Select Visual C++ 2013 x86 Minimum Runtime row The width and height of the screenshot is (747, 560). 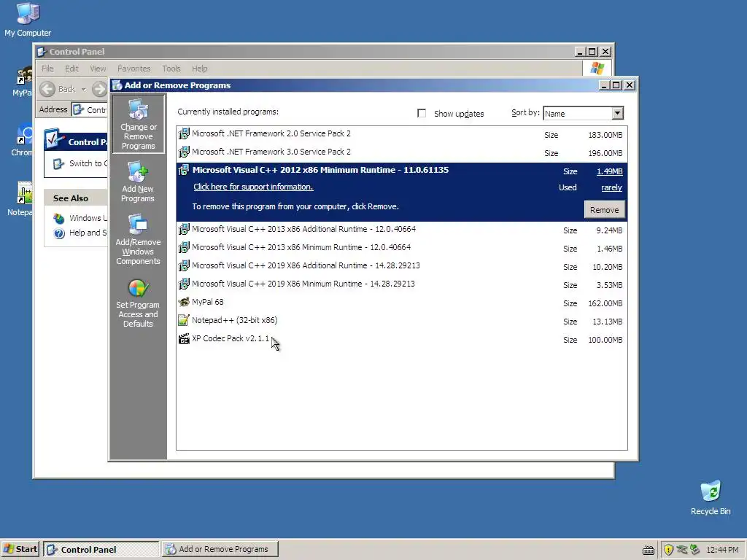point(402,248)
